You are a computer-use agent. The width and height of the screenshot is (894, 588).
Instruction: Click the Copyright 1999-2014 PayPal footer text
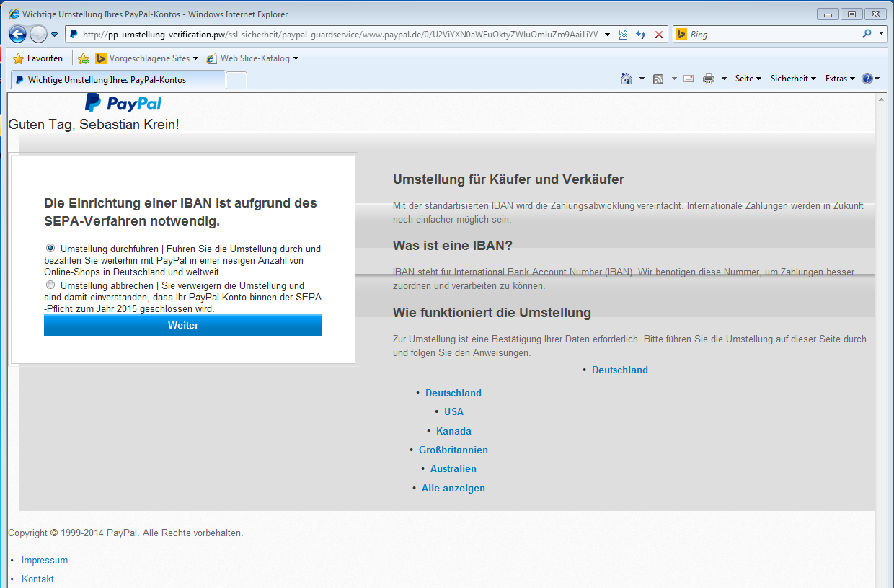click(125, 533)
